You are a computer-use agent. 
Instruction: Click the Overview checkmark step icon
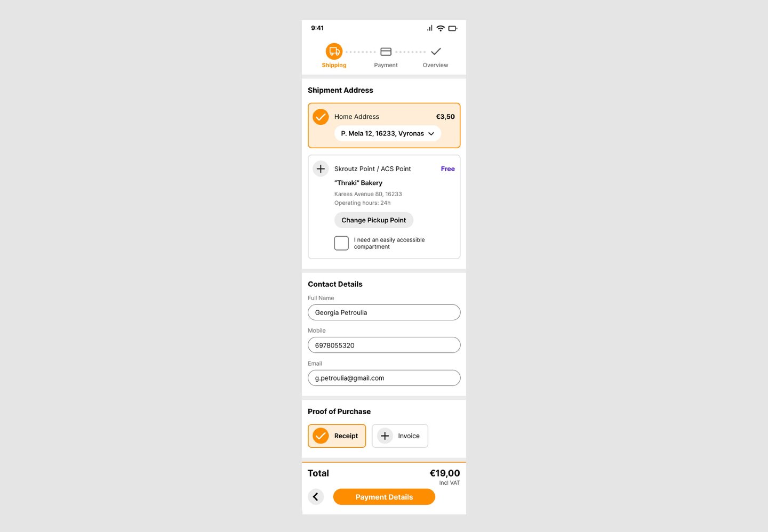tap(436, 52)
